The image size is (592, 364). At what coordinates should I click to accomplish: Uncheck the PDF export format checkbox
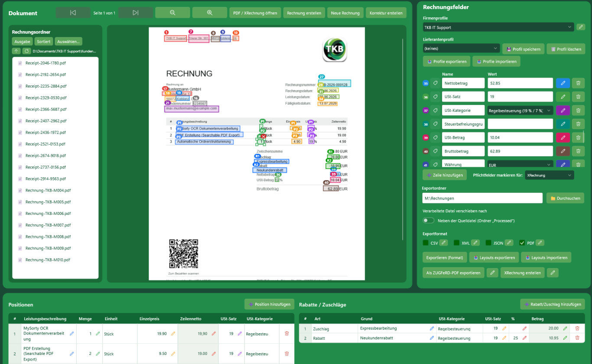click(x=522, y=243)
